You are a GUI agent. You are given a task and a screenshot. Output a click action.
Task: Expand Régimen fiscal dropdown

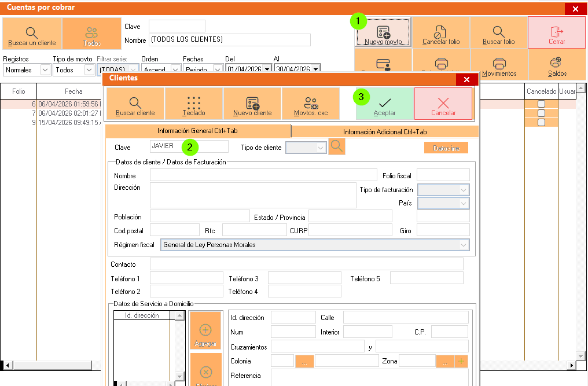tap(464, 245)
